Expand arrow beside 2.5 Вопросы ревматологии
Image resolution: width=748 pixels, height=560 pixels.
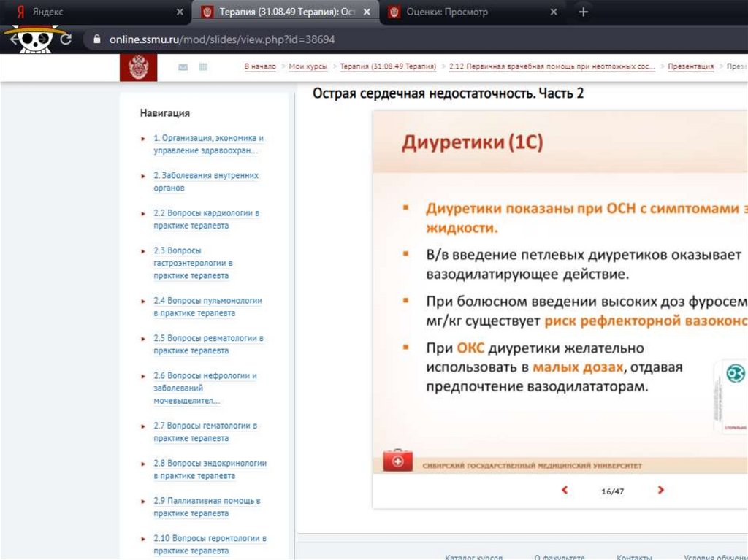pyautogui.click(x=143, y=340)
